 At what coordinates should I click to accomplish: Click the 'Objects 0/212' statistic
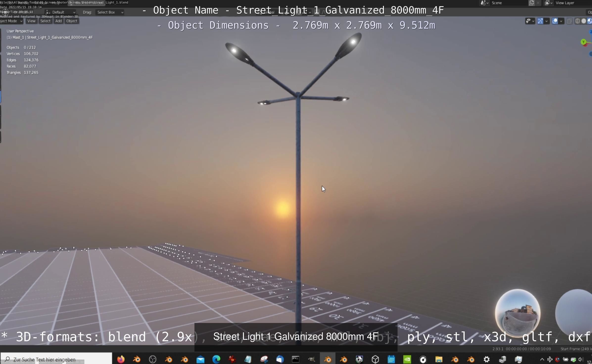[21, 47]
